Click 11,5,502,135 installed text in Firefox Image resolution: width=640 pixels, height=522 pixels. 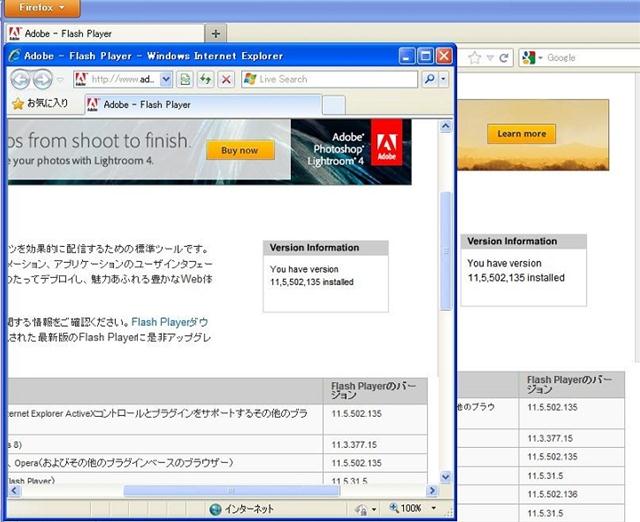516,278
